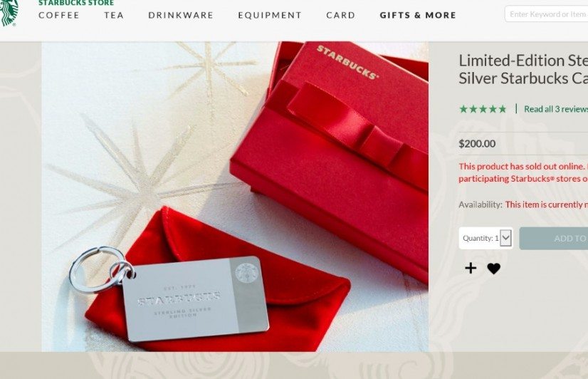
Task: Open the Equipment menu
Action: (x=270, y=16)
